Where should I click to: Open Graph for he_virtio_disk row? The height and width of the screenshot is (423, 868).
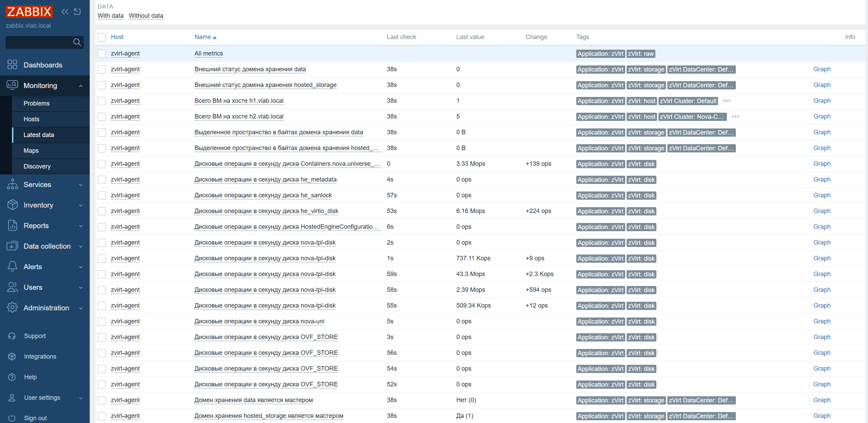pos(822,211)
